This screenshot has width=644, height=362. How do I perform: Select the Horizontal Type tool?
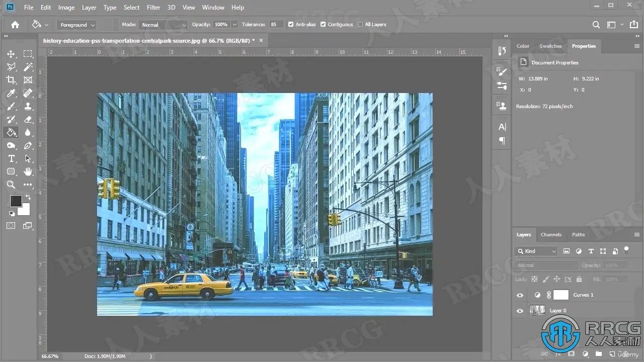(x=11, y=158)
